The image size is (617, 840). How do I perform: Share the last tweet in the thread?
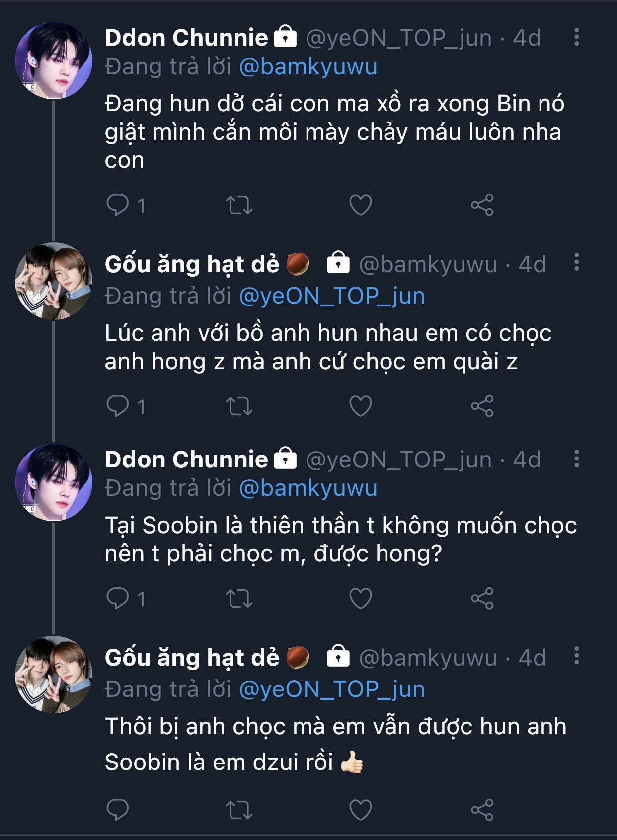tap(482, 810)
